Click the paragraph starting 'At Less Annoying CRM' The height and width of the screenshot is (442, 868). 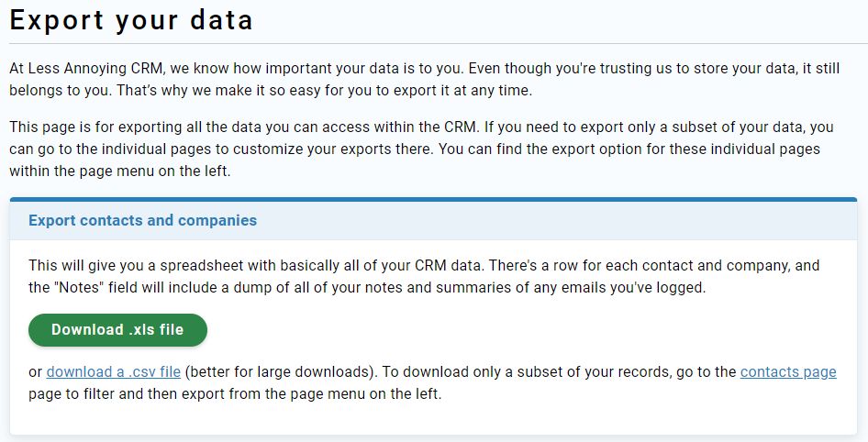425,79
